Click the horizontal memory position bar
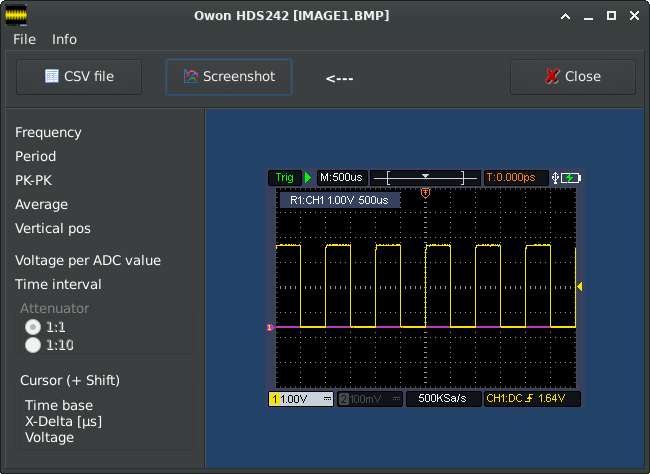The width and height of the screenshot is (650, 474). tap(425, 177)
